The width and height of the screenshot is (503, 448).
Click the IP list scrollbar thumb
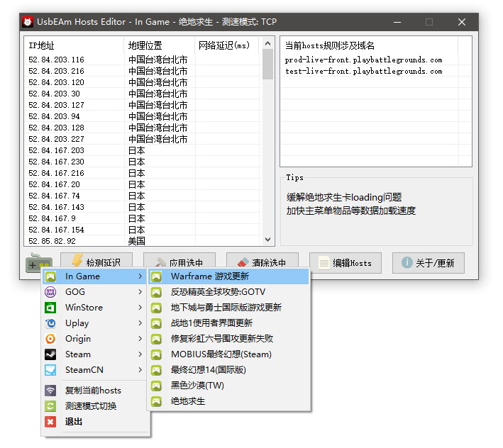coord(268,64)
